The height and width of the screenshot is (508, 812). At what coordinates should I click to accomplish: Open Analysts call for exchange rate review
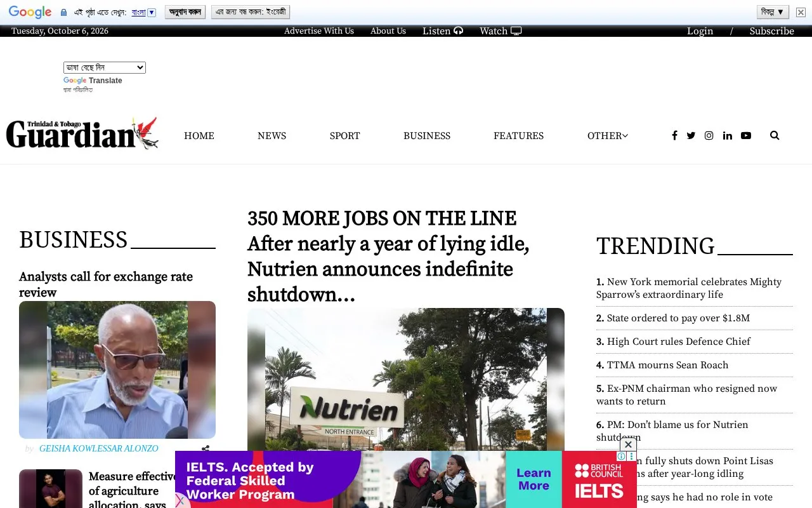click(x=106, y=284)
